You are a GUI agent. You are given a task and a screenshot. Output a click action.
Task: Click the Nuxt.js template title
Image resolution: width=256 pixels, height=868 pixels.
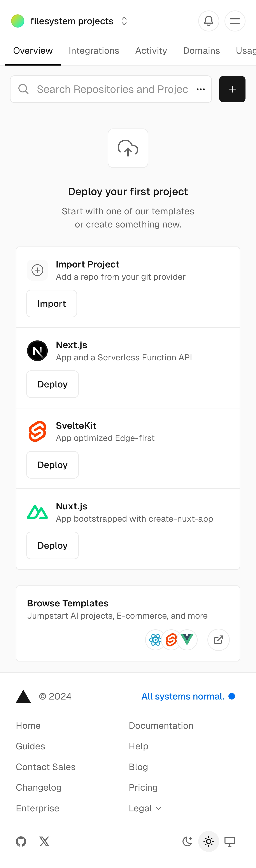72,506
